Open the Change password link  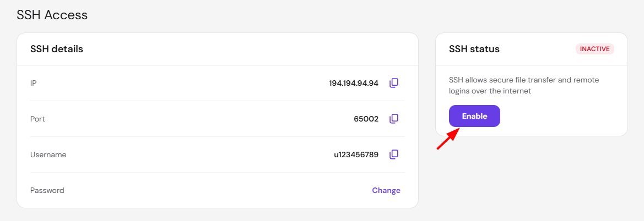386,190
